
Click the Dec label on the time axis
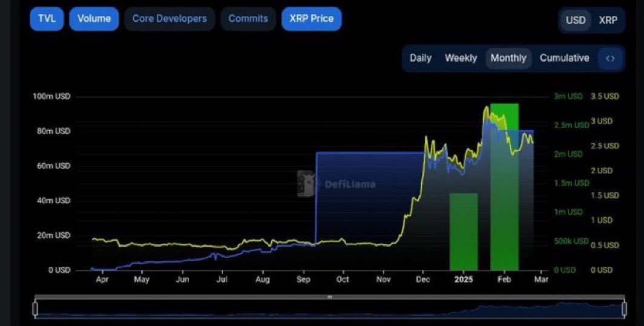(x=423, y=279)
